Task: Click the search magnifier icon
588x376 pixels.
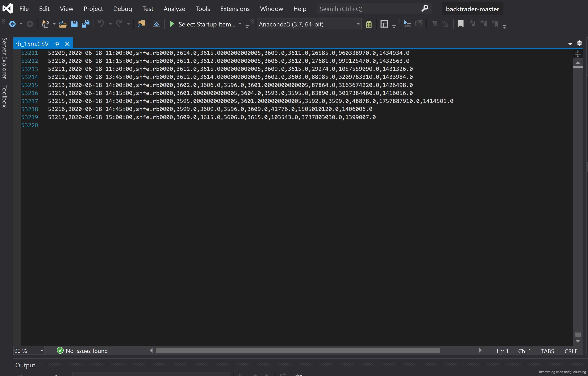Action: pyautogui.click(x=425, y=9)
